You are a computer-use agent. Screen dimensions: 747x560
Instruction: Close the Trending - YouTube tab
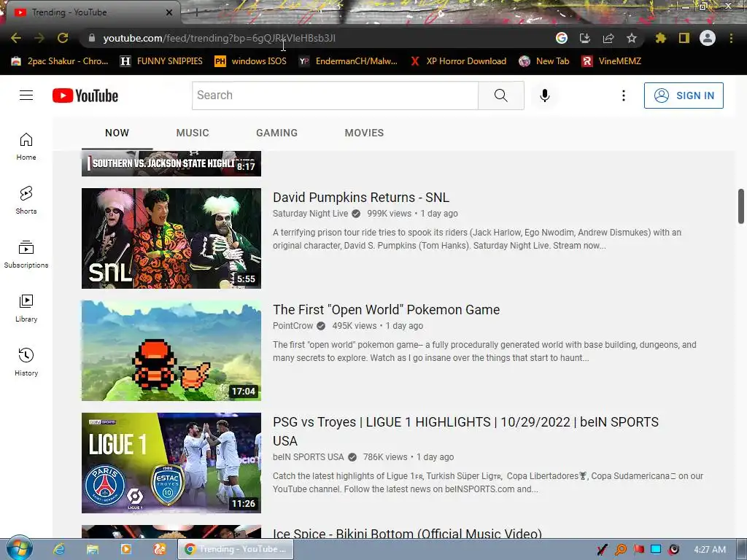(x=169, y=12)
